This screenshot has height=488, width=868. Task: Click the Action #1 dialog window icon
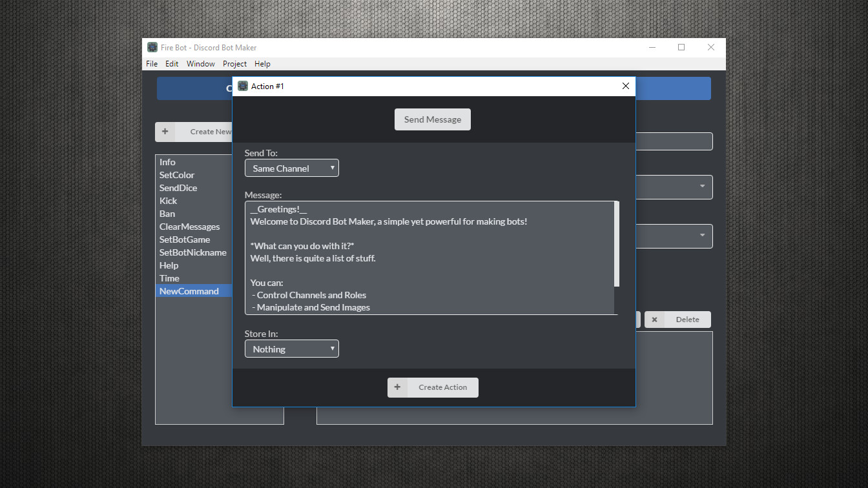(242, 85)
